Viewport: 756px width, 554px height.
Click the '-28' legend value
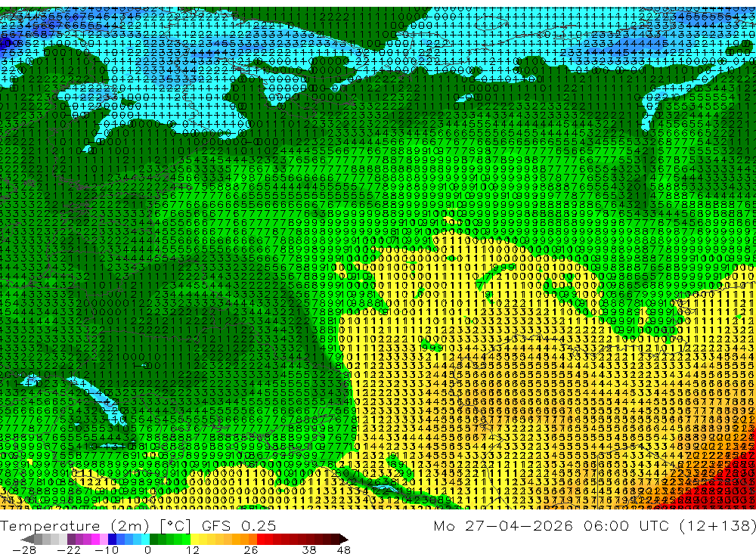click(x=23, y=549)
